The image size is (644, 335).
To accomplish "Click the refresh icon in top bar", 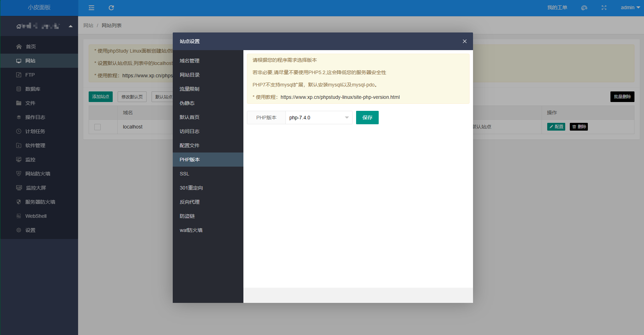I will tap(111, 7).
